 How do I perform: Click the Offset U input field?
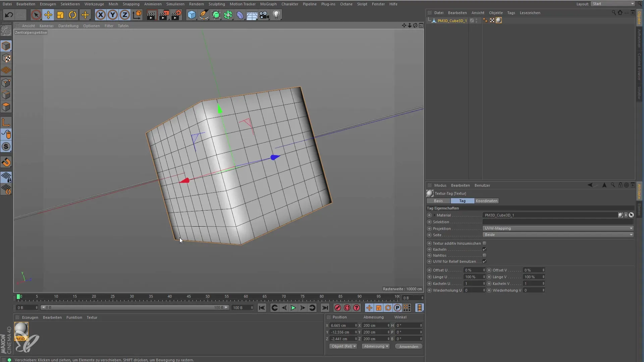(473, 270)
